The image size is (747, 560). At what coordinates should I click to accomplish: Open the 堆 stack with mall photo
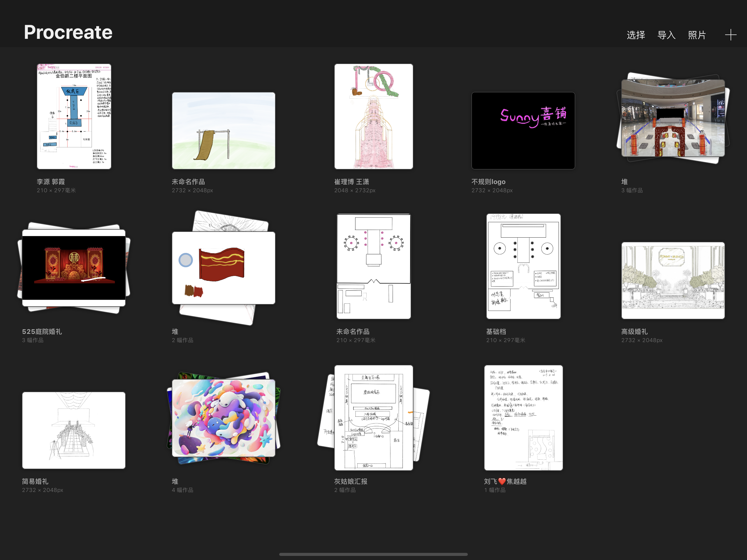[673, 118]
